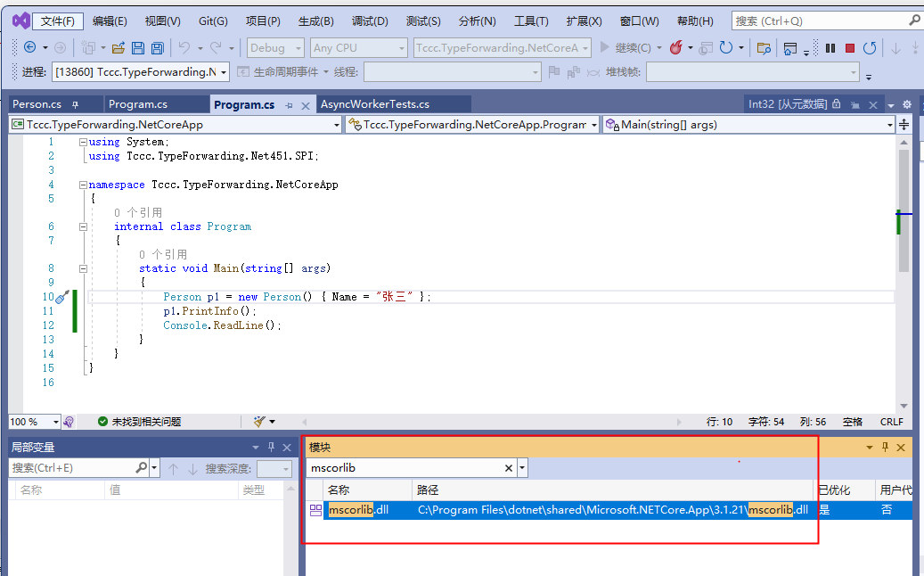
Task: Open the settings gear in tab well
Action: point(907,104)
